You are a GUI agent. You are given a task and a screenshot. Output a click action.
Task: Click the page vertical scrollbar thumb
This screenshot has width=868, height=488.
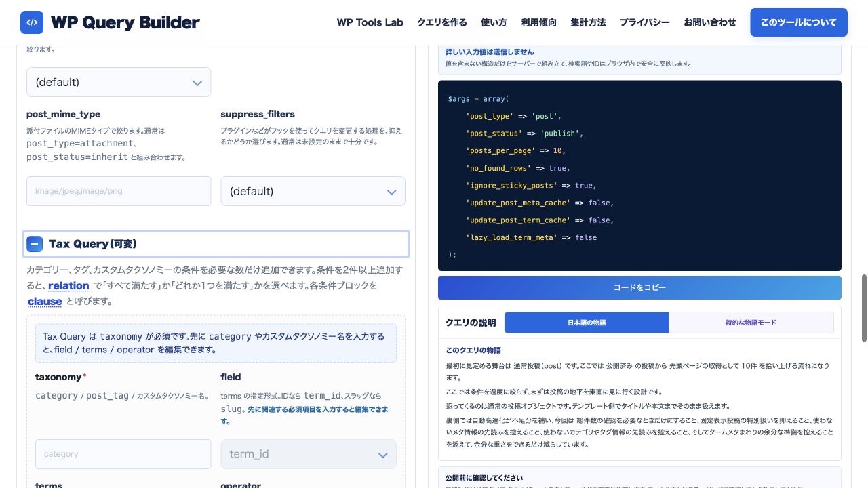pos(864,308)
